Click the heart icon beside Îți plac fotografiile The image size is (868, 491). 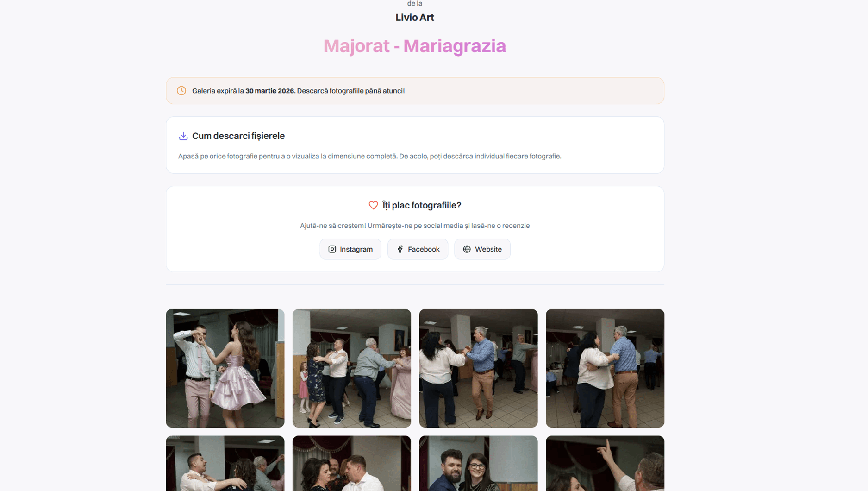pos(373,205)
